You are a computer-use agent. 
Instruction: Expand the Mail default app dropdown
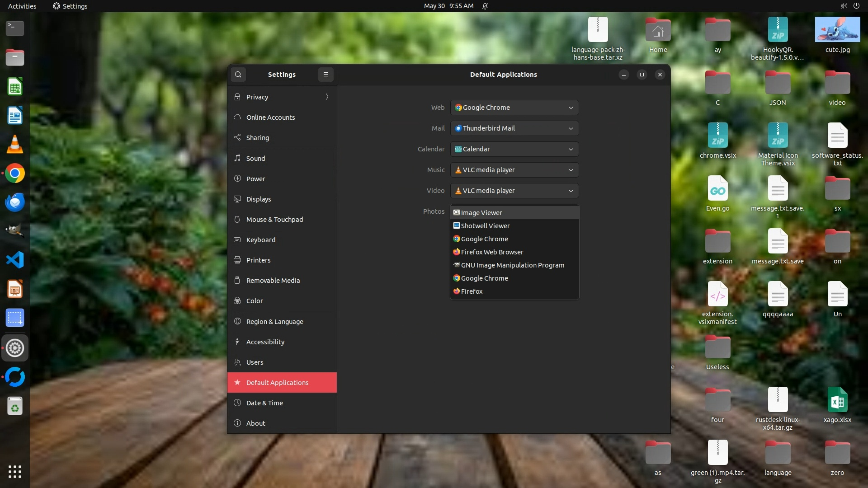point(514,128)
